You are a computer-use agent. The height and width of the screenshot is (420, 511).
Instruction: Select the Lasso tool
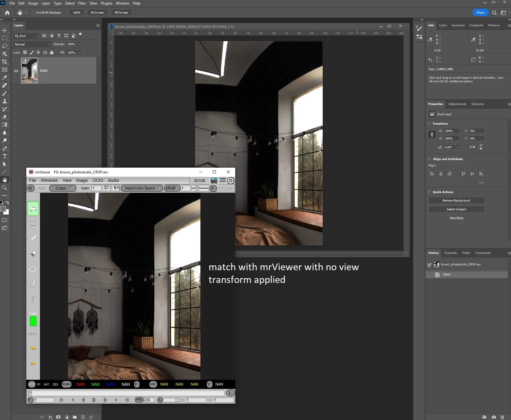click(5, 46)
